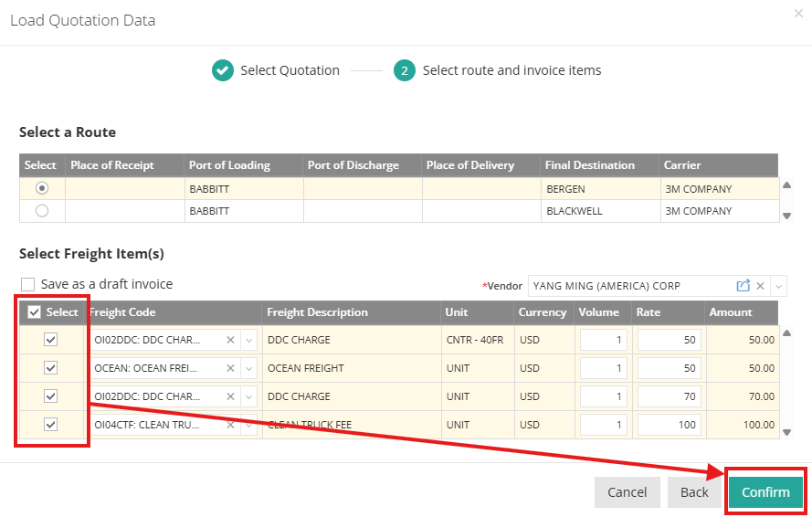Select the Blackwell route radio button
812x517 pixels.
coord(42,211)
